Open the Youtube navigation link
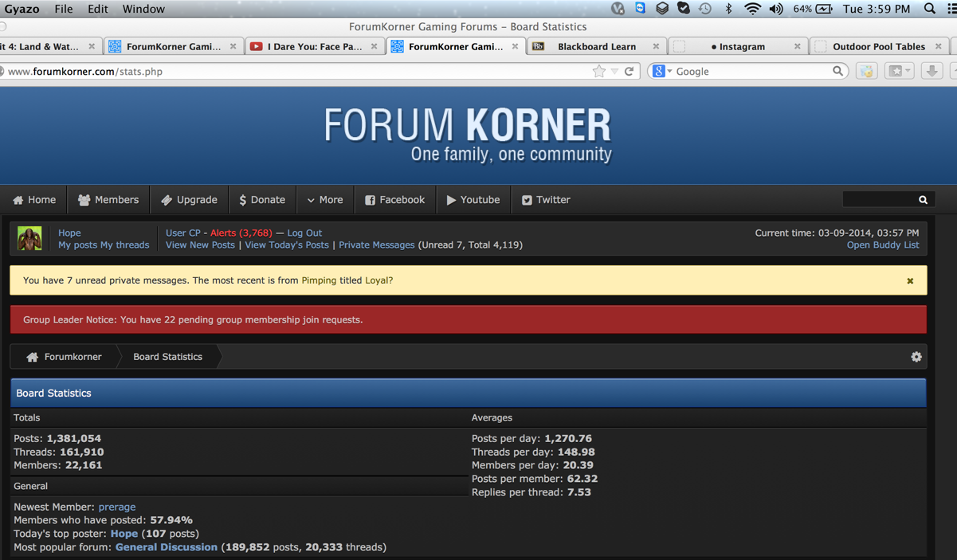 tap(473, 200)
